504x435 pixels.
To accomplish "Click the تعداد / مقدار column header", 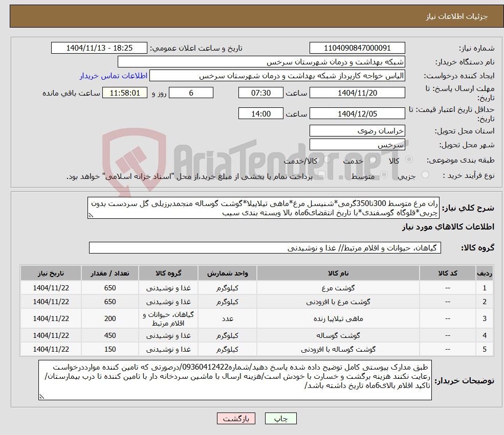I will [110, 273].
